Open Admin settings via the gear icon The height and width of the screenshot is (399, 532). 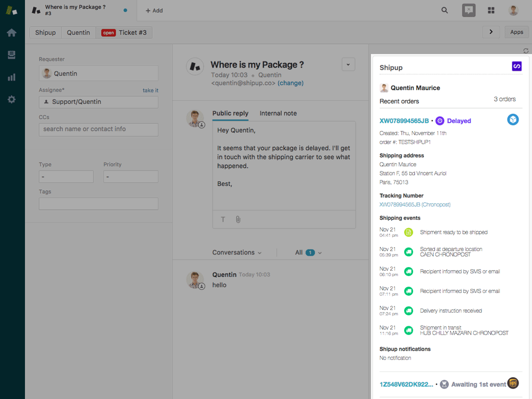pyautogui.click(x=11, y=100)
